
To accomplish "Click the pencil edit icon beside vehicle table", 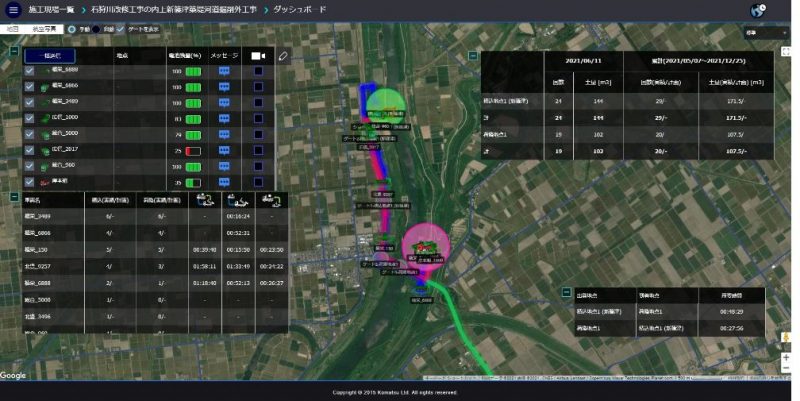I will coord(284,56).
